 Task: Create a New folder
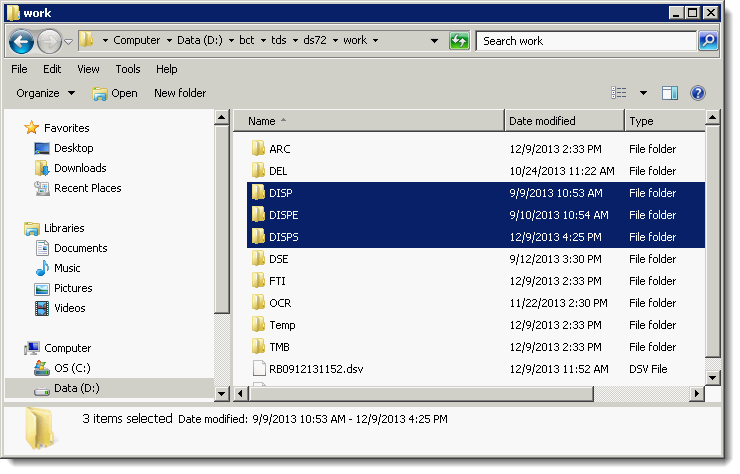pyautogui.click(x=180, y=93)
